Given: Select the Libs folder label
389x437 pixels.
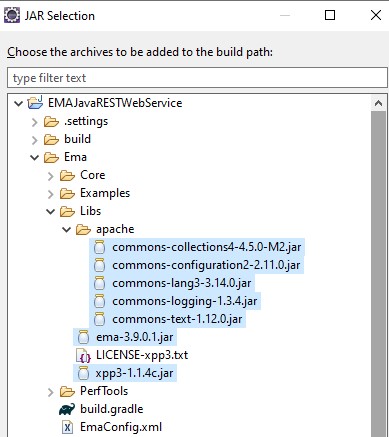Looking at the screenshot, I should click(90, 211).
